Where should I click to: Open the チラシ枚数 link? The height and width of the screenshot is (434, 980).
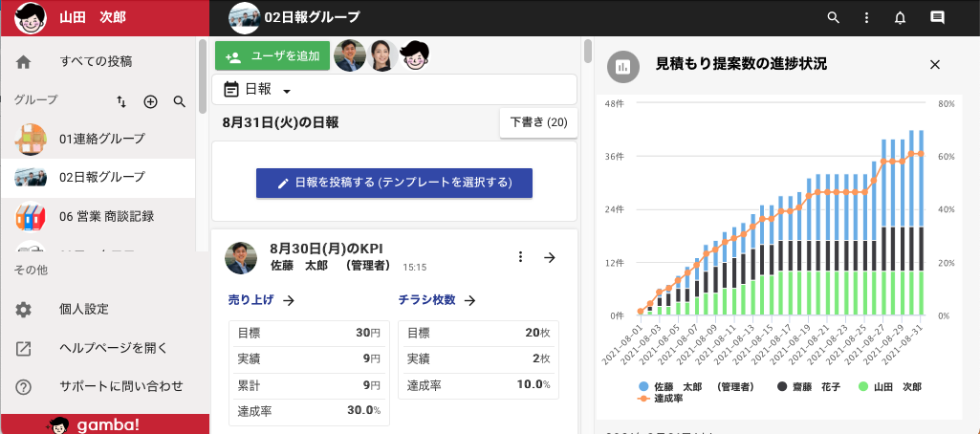(426, 300)
